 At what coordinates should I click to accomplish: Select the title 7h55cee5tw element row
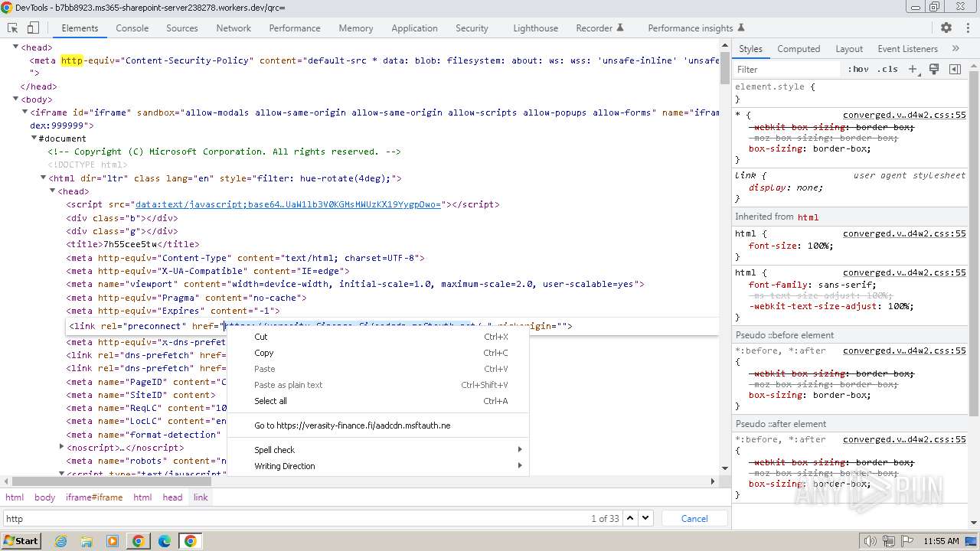pyautogui.click(x=132, y=244)
